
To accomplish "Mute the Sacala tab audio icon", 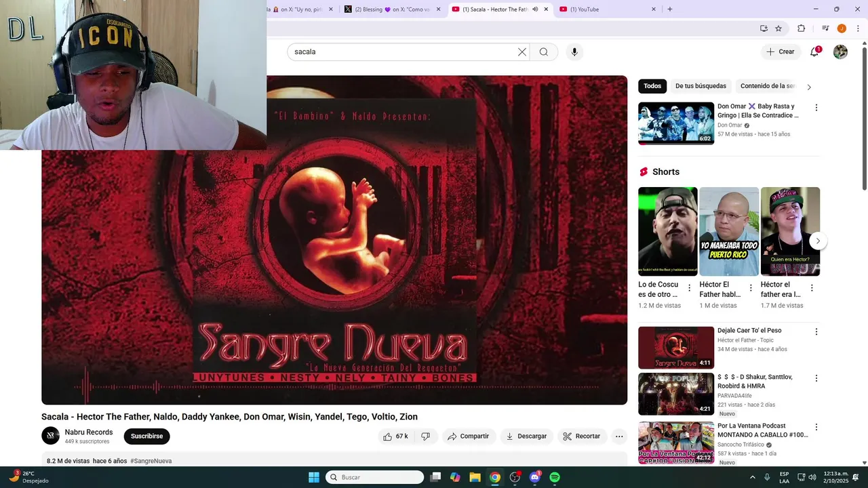I will 535,9.
